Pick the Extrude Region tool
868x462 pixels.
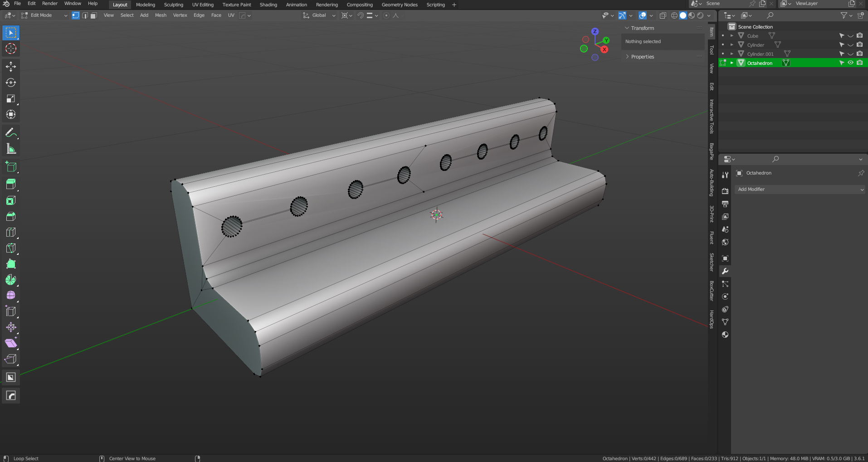click(11, 184)
